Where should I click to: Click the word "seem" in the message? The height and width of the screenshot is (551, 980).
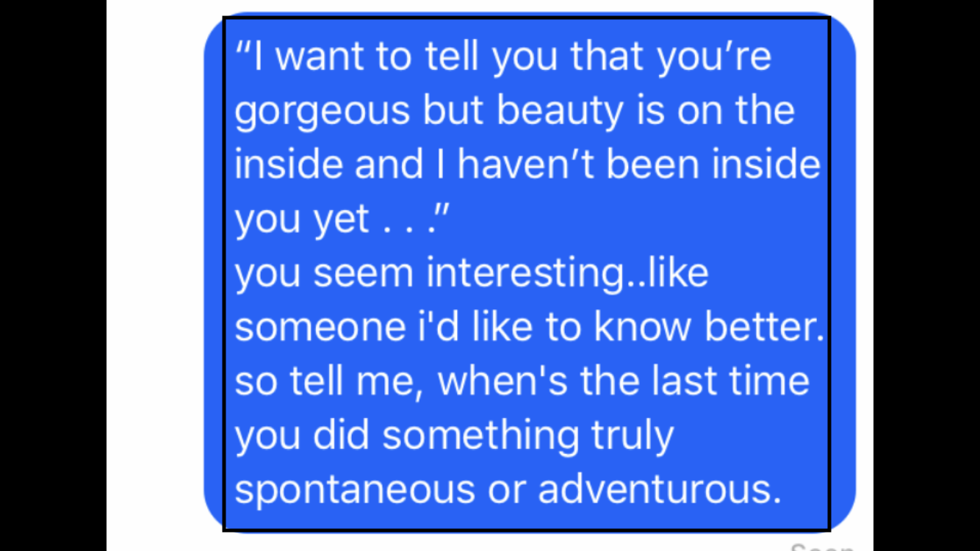pyautogui.click(x=364, y=273)
